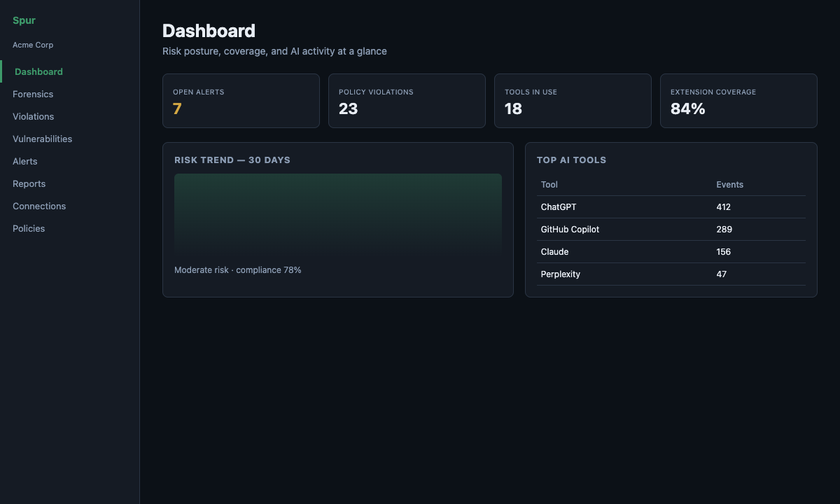Open the Open Alerts card showing 7
Image resolution: width=840 pixels, height=504 pixels.
click(241, 101)
